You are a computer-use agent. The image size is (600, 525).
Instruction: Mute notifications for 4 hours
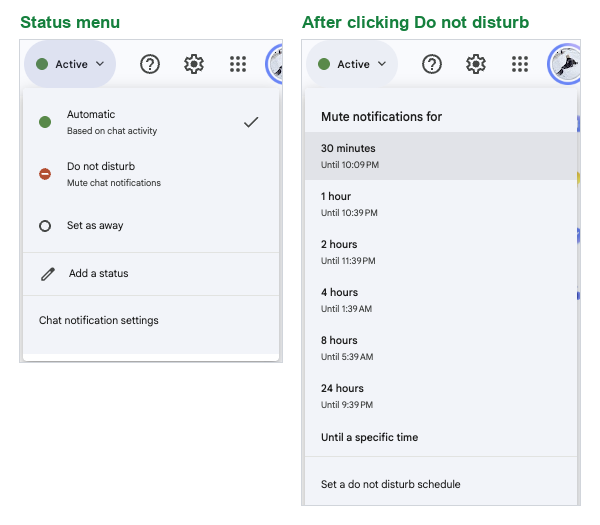441,300
